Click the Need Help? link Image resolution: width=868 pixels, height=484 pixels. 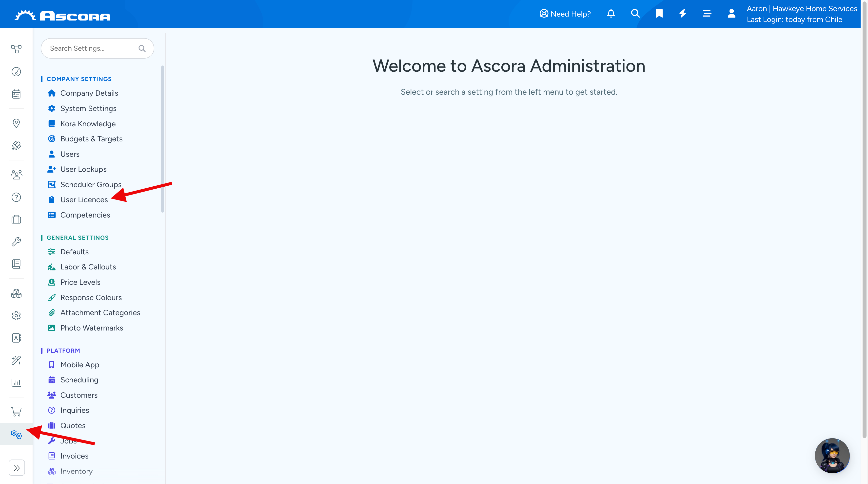565,14
